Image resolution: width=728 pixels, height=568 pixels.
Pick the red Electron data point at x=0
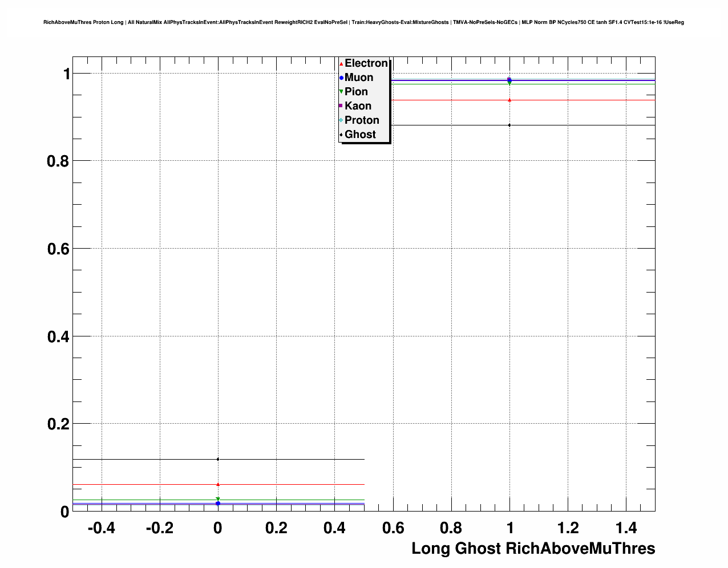[218, 484]
